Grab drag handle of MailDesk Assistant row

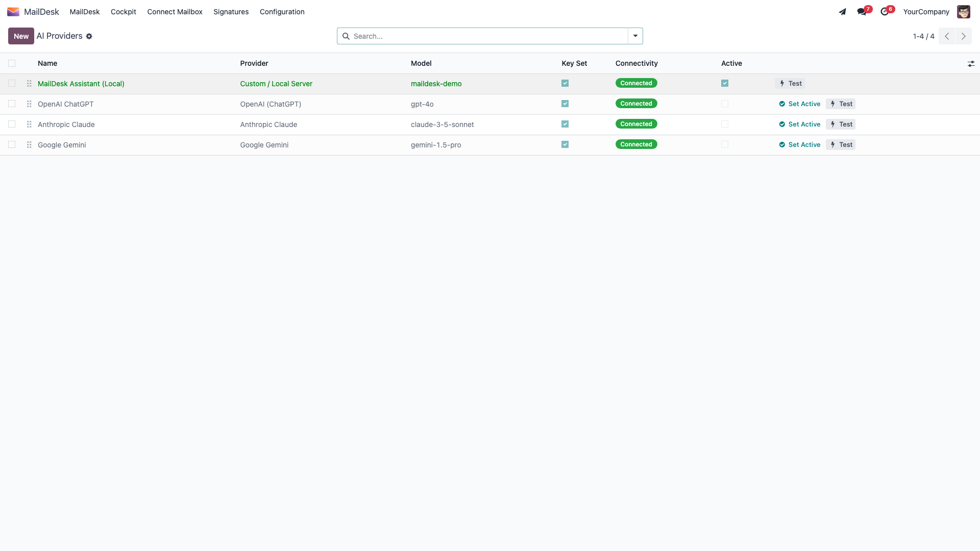[29, 84]
